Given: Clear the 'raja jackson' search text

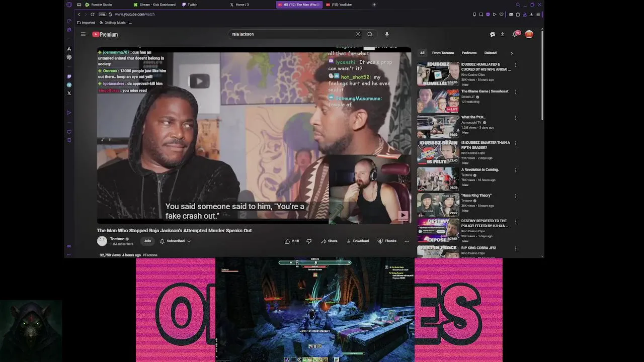Looking at the screenshot, I should point(358,34).
